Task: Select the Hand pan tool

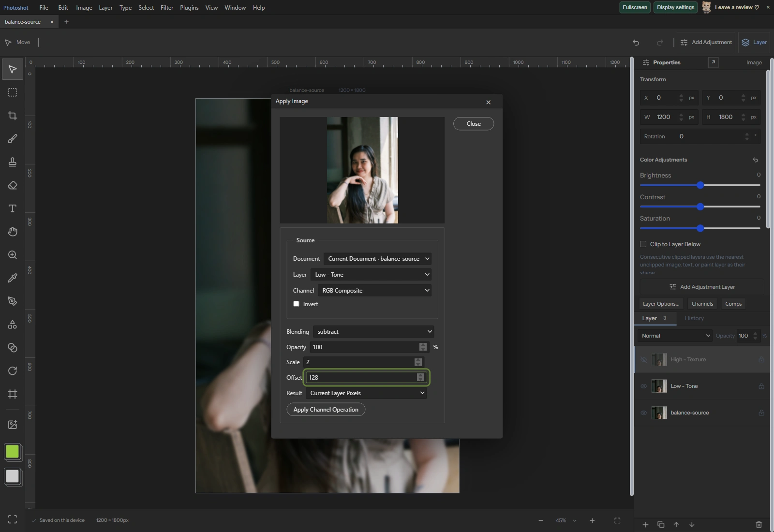Action: 13,232
